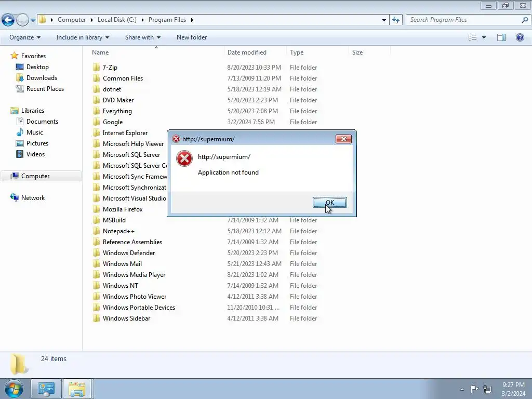Go back with the Explorer Back arrow
Screen dimensions: 532x399
click(8, 20)
